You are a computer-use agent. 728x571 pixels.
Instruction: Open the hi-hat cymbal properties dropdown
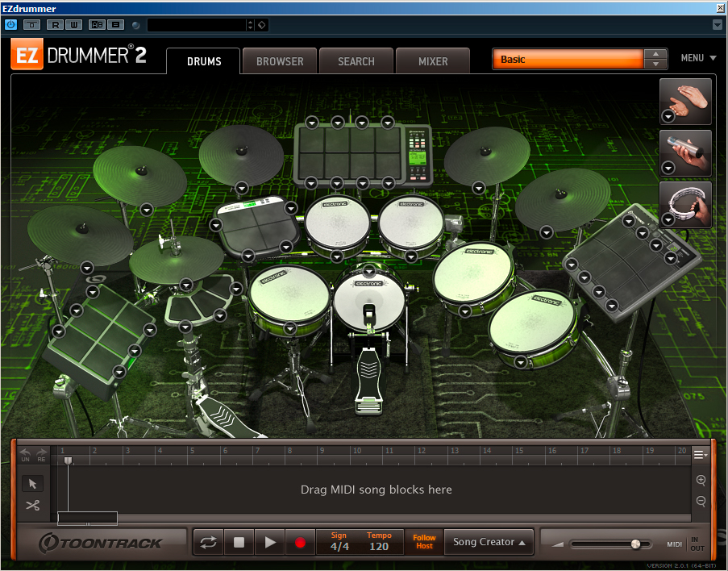tap(186, 285)
